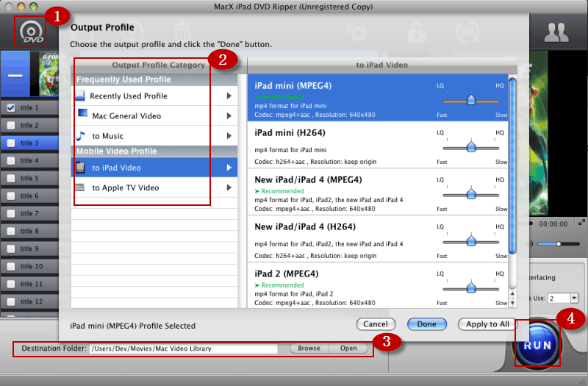Screen dimensions: 588x386
Task: Uncheck the title 1 checkbox
Action: 11,107
